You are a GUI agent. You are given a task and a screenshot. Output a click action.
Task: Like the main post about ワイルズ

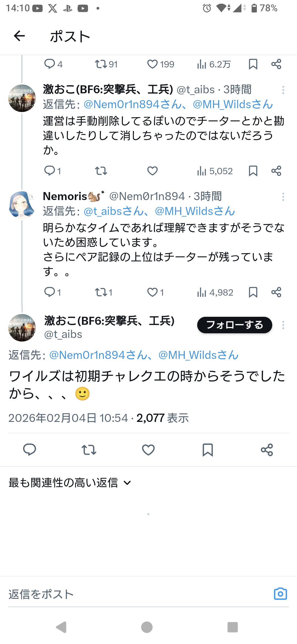coord(148,450)
